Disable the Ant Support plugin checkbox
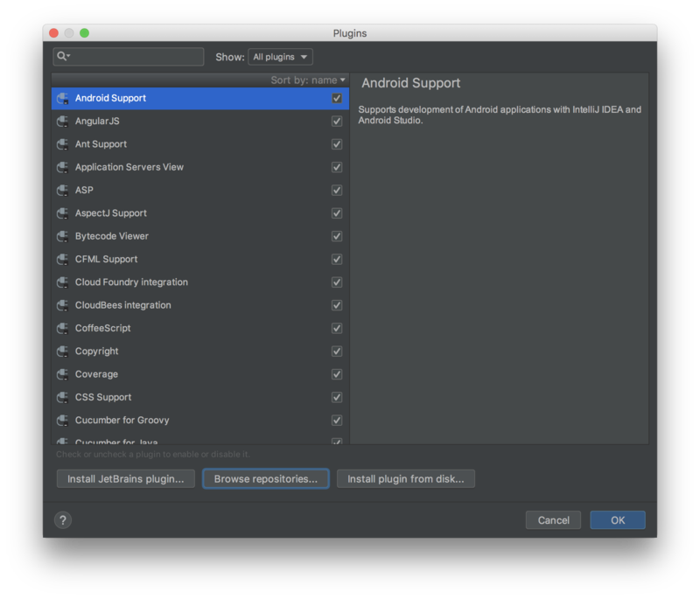The height and width of the screenshot is (599, 700). pos(337,144)
